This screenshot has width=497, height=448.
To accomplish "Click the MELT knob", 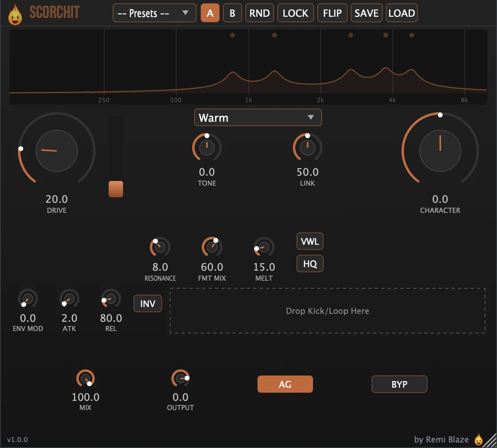I will 264,247.
